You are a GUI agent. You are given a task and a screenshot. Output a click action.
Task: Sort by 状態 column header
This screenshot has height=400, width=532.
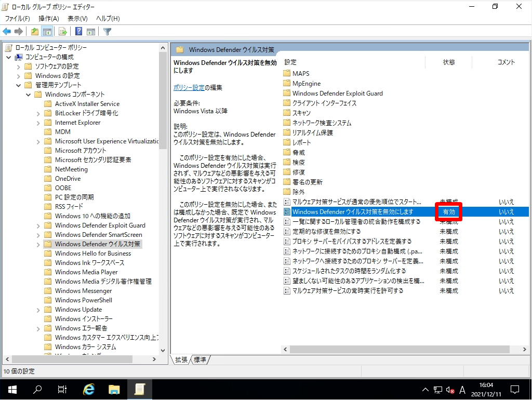pos(448,62)
